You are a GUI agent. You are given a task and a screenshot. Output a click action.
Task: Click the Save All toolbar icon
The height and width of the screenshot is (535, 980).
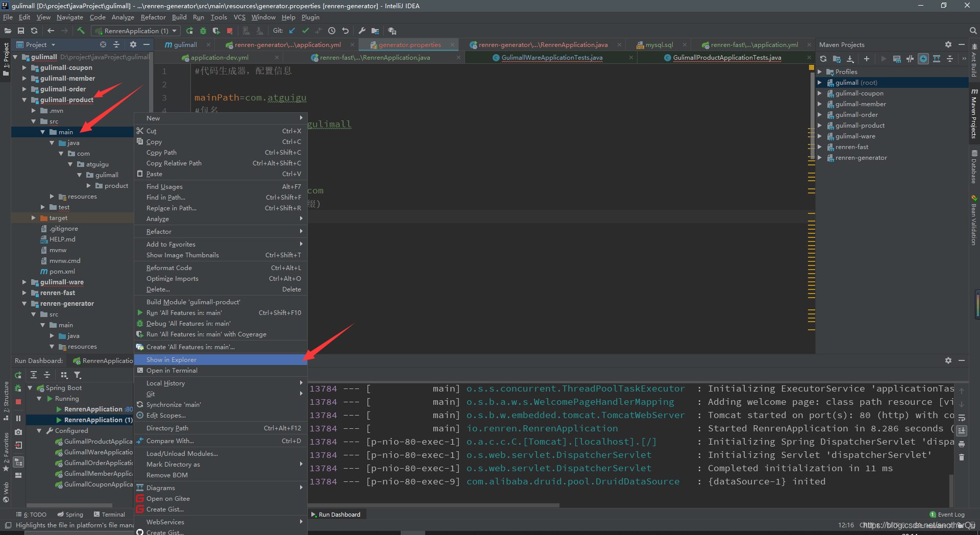pyautogui.click(x=21, y=31)
